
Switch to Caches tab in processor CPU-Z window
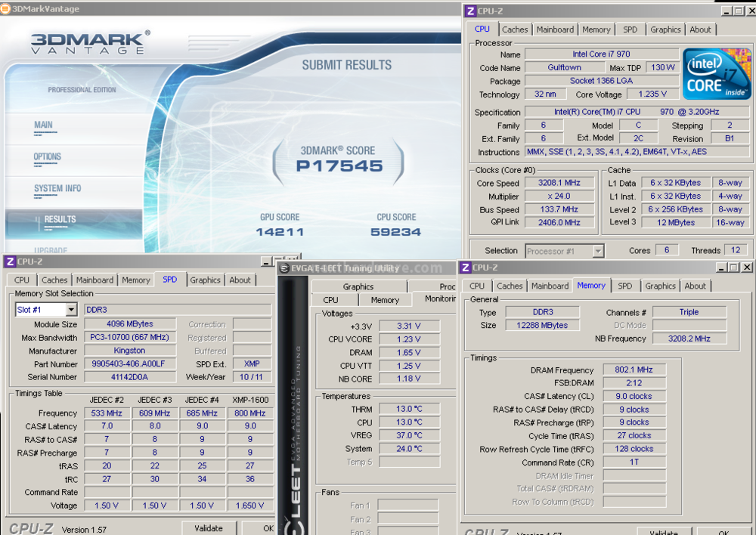(x=515, y=29)
